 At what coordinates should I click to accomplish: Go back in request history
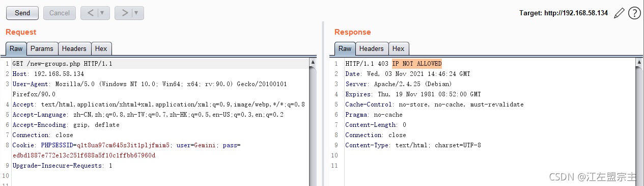(91, 13)
